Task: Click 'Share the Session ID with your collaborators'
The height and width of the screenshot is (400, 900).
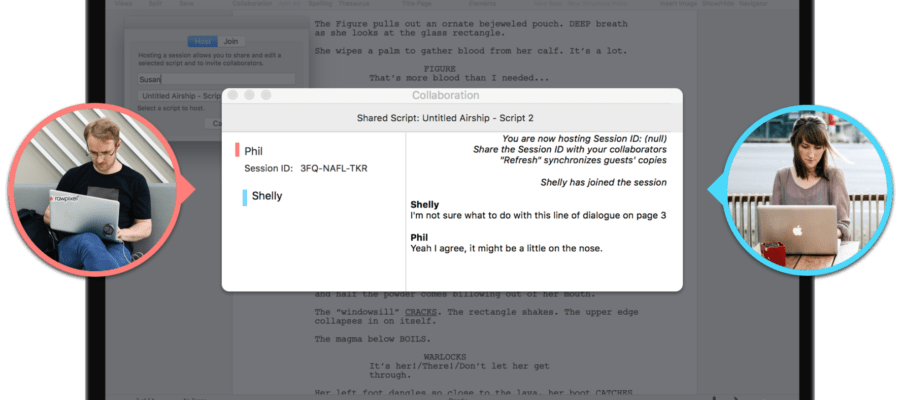Action: (x=570, y=150)
